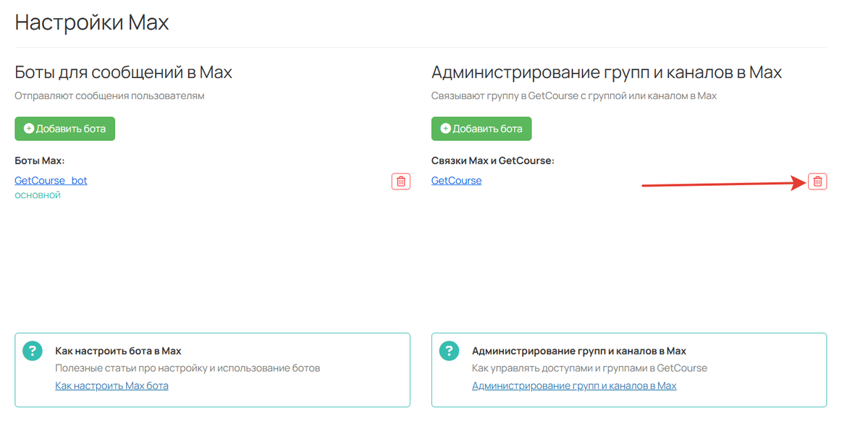868x421 pixels.
Task: Open the GetCourse_bot link
Action: [51, 180]
